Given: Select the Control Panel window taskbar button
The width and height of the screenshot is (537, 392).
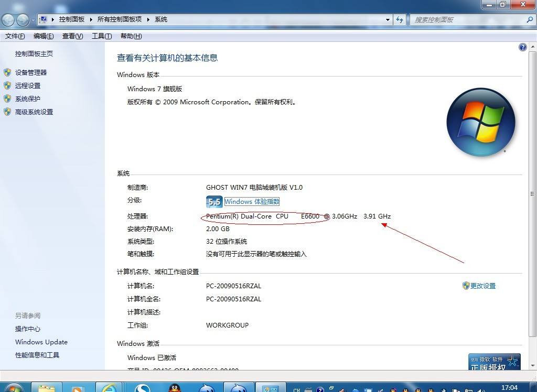Looking at the screenshot, I should click(271, 388).
